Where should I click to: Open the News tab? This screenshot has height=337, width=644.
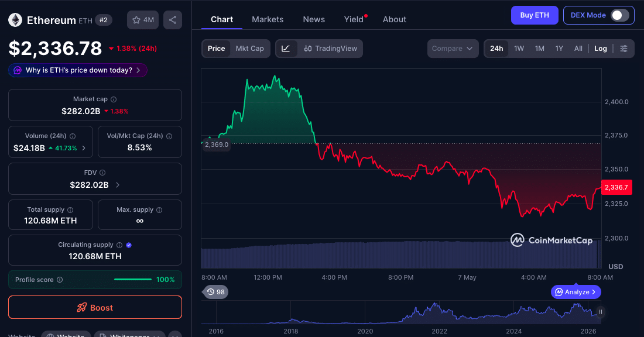(x=314, y=19)
